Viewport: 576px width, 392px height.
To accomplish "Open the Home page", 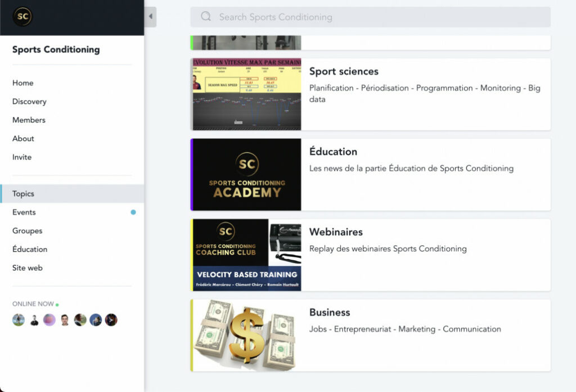I will [23, 83].
